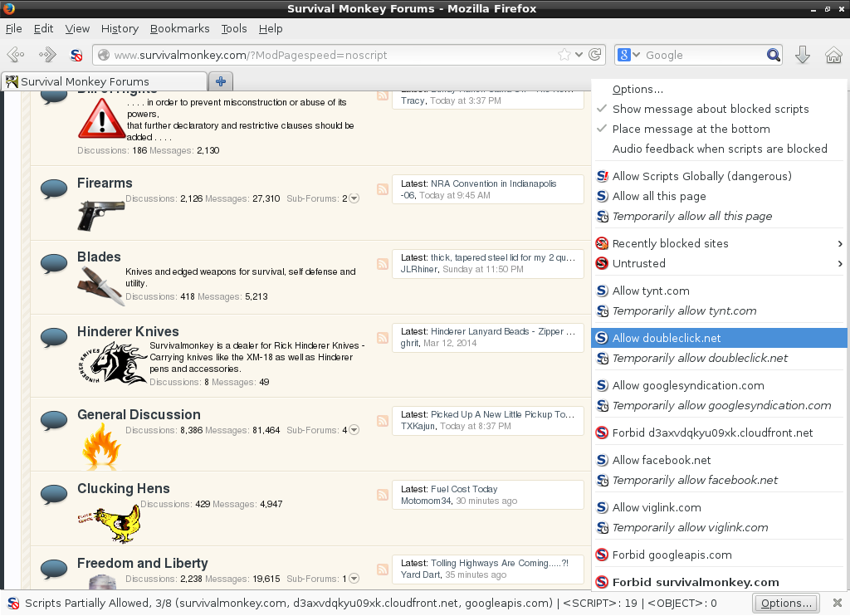Viewport: 850px width, 616px height.
Task: Open the History menu
Action: [120, 29]
